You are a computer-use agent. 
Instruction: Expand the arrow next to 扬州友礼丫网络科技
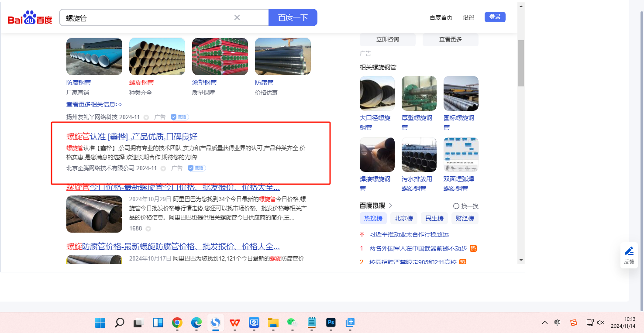coord(146,117)
